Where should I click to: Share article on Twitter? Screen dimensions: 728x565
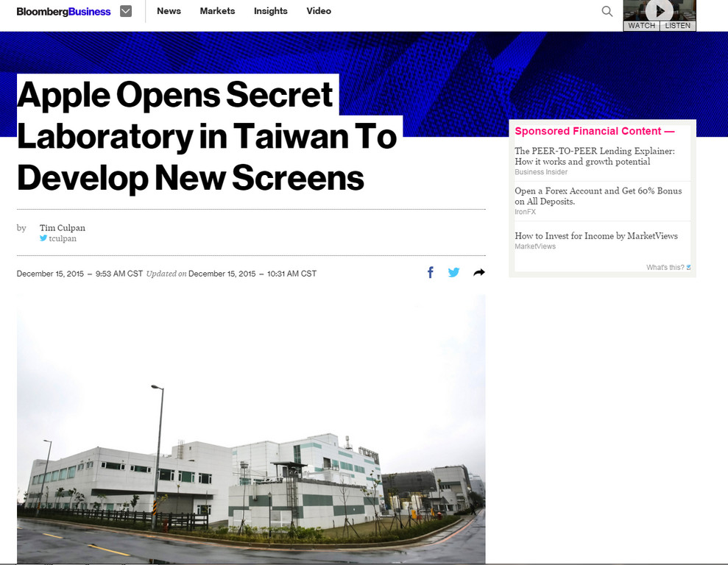(x=454, y=273)
